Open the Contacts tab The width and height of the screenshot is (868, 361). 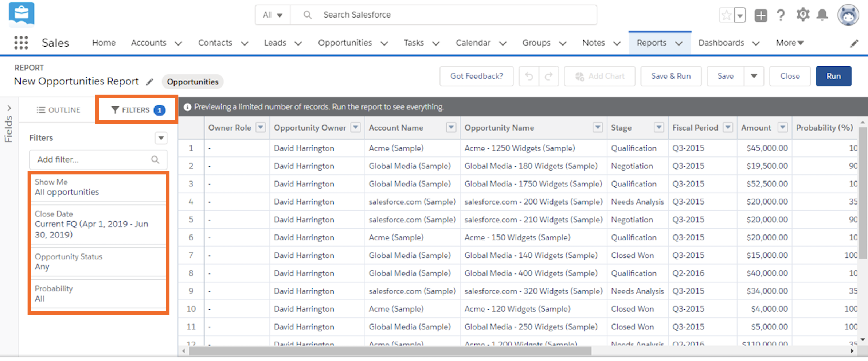215,43
